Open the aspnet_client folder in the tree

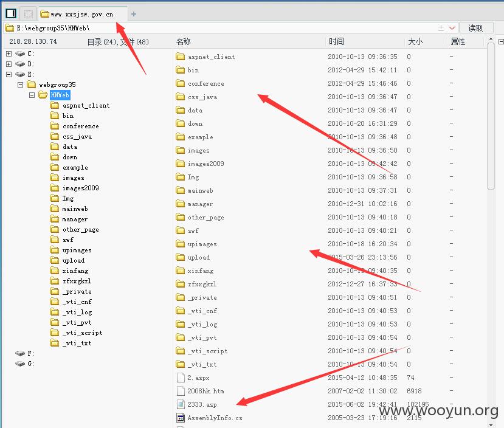coord(86,105)
